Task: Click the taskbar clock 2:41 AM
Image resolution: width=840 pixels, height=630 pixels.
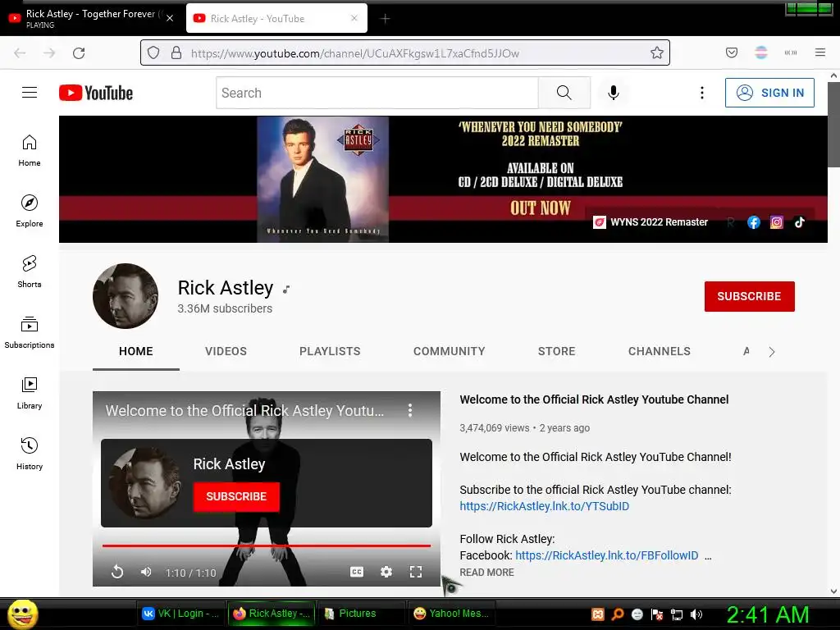Action: [x=767, y=614]
